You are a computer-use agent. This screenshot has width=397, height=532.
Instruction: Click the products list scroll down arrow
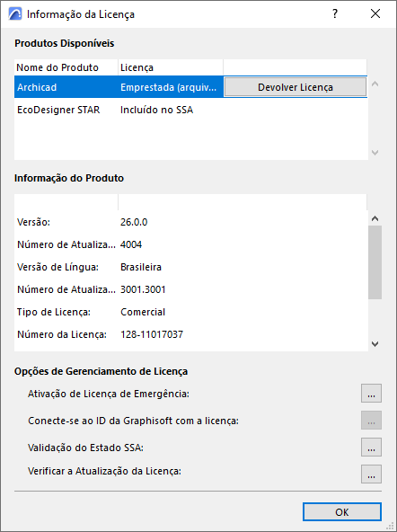375,153
